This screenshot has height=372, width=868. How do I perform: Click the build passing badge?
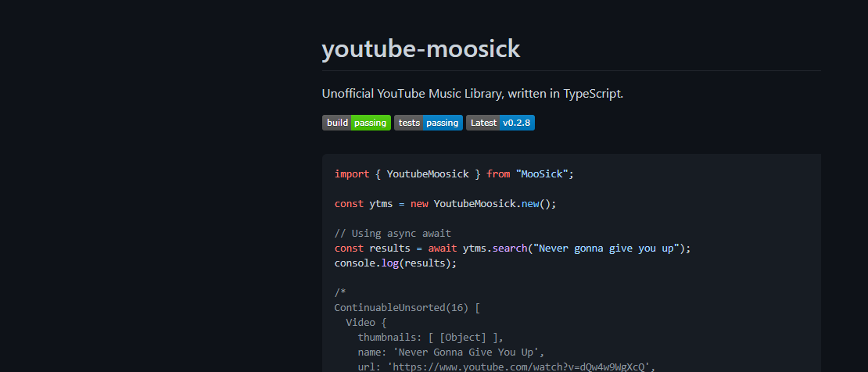(x=356, y=123)
